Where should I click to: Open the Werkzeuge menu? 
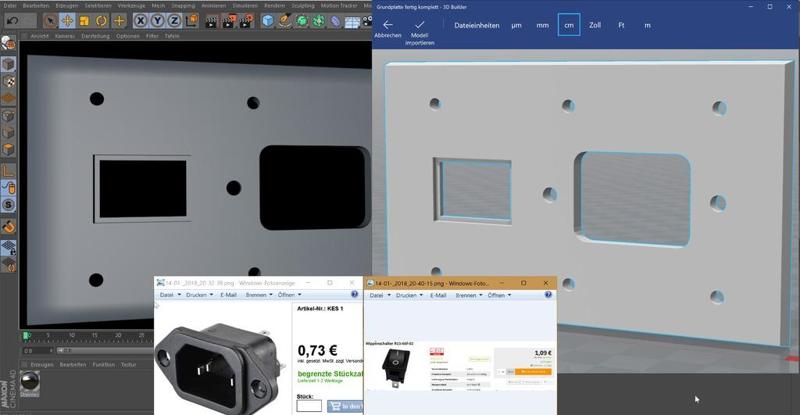click(x=131, y=6)
